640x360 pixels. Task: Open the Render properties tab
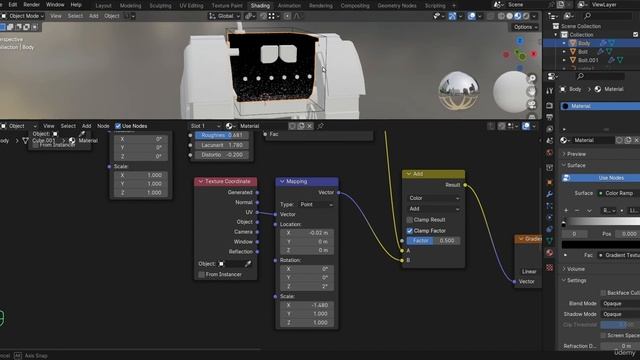tap(549, 106)
